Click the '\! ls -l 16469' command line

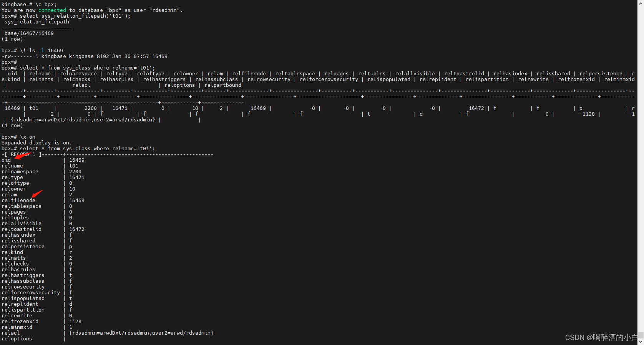pyautogui.click(x=32, y=51)
